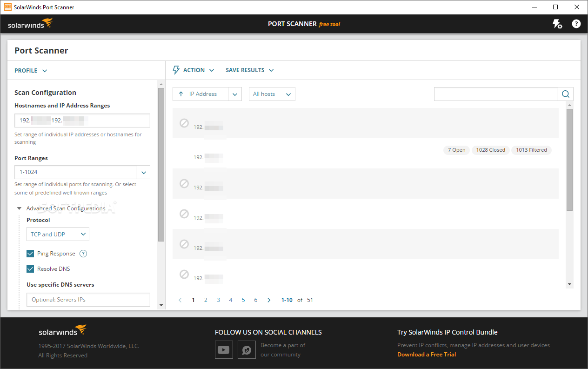
Task: Click the sort ascending arrow icon
Action: tap(181, 94)
